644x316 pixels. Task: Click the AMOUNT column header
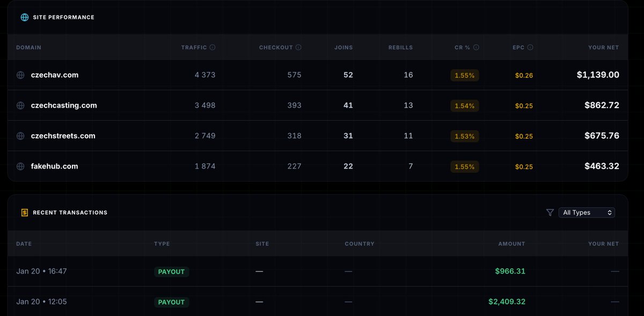[x=511, y=243]
